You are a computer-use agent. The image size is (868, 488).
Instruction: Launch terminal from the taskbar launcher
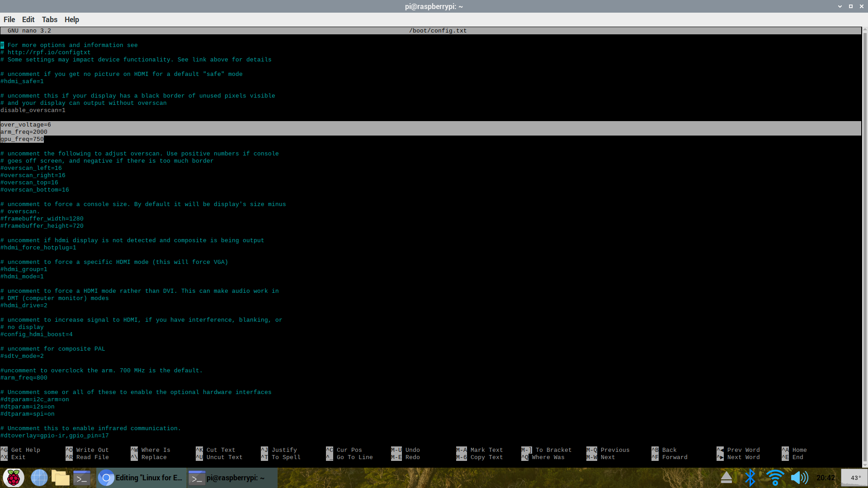click(82, 478)
